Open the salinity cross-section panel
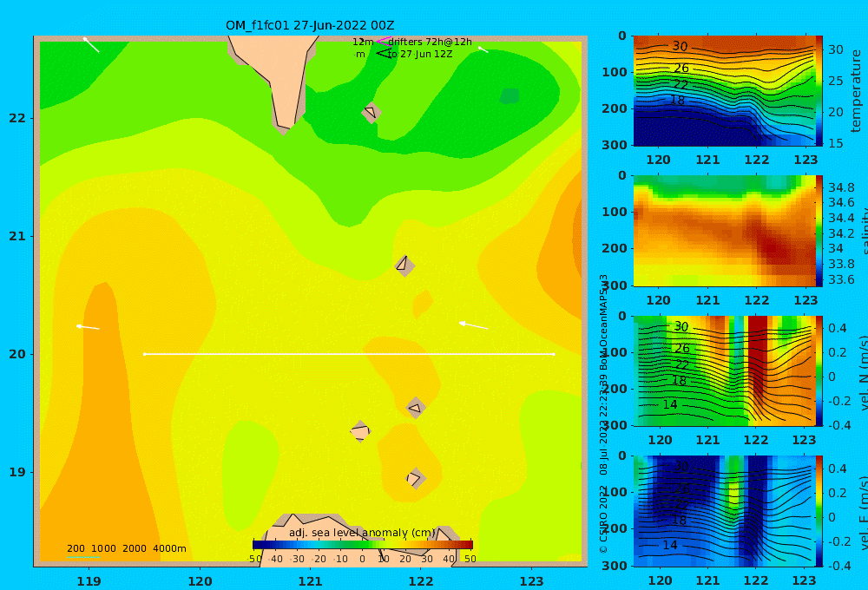 [x=724, y=231]
